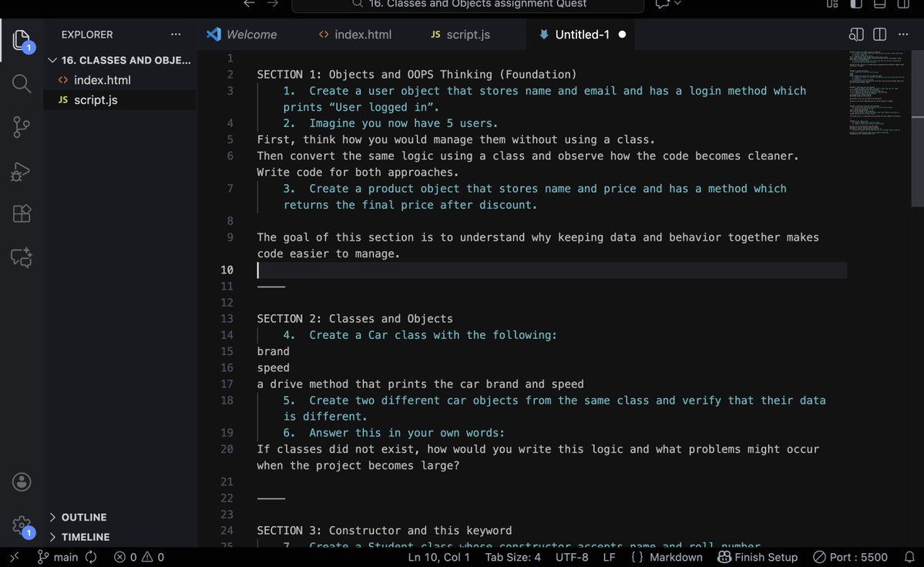Click the Port : 5500 Live Server item

(850, 557)
